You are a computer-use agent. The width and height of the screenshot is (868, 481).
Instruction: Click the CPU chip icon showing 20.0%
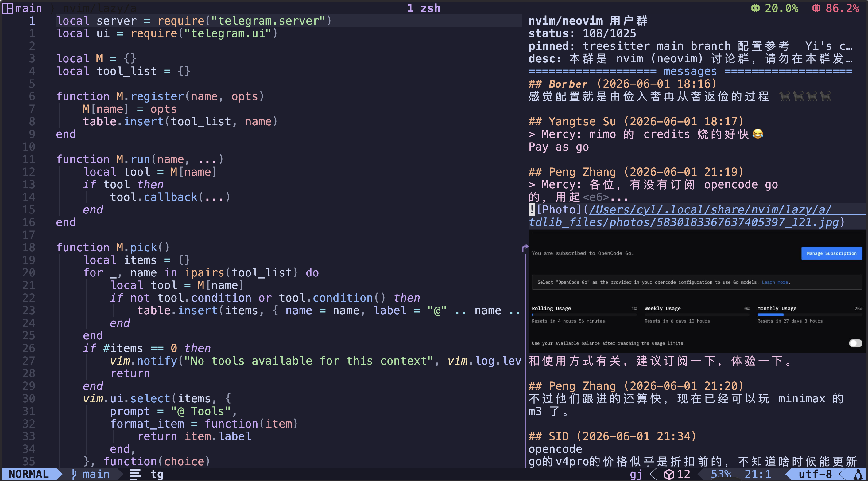tap(755, 8)
